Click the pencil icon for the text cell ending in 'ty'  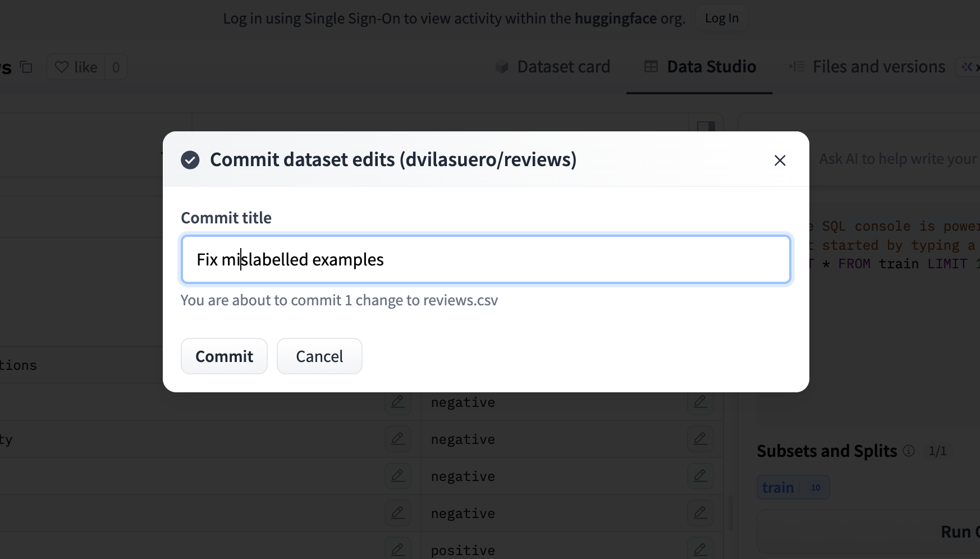coord(397,439)
